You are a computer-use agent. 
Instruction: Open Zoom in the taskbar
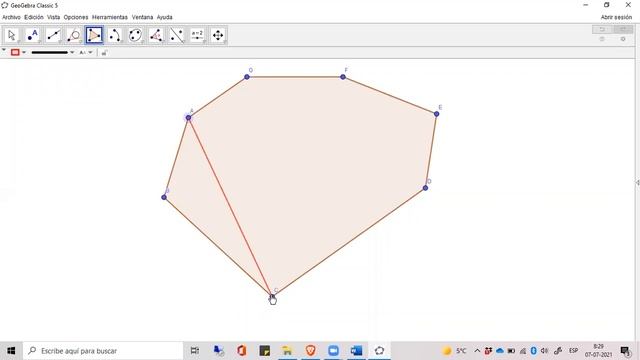pyautogui.click(x=333, y=351)
